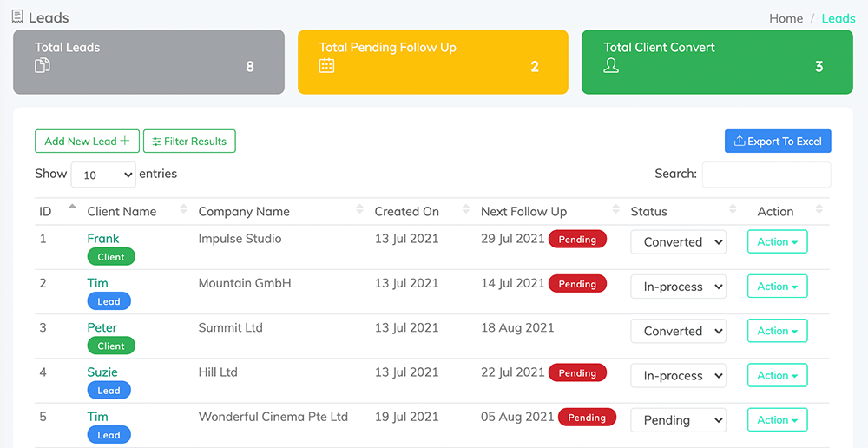Sort by Status column sort icon

[x=733, y=210]
